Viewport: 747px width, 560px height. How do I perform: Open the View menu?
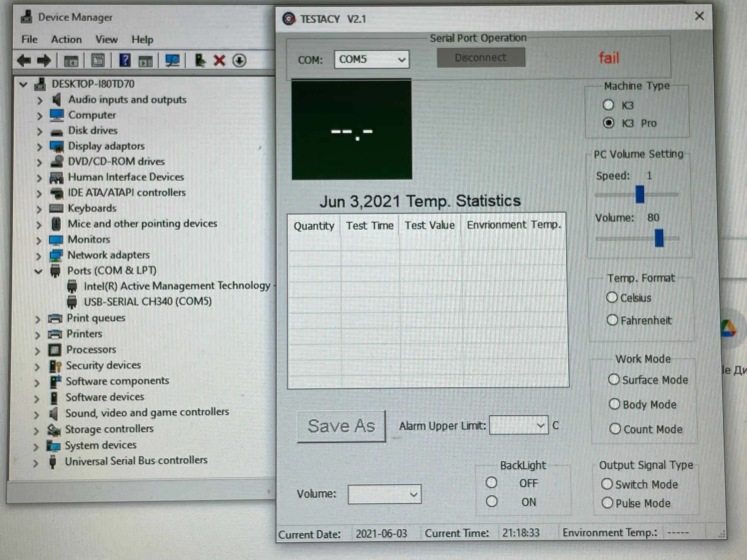(106, 40)
